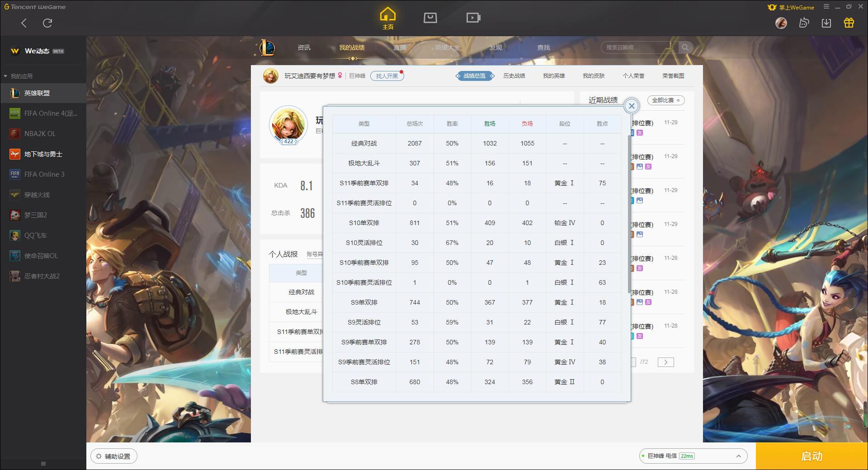Select 忍者村大战2 in sidebar

point(43,276)
